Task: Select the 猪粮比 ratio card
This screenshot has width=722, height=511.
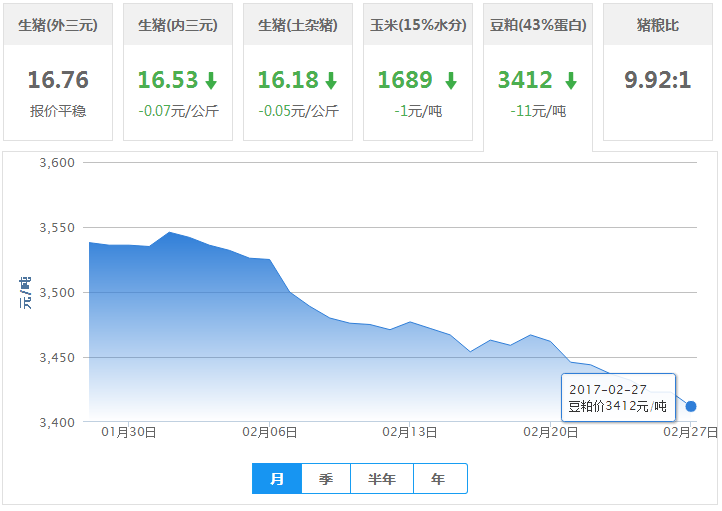Action: (658, 72)
